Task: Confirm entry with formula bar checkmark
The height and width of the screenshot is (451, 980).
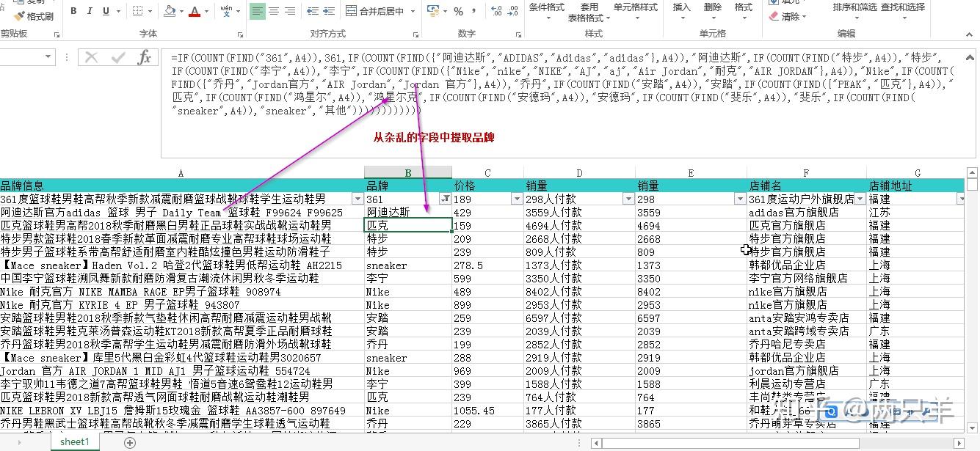Action: [117, 57]
